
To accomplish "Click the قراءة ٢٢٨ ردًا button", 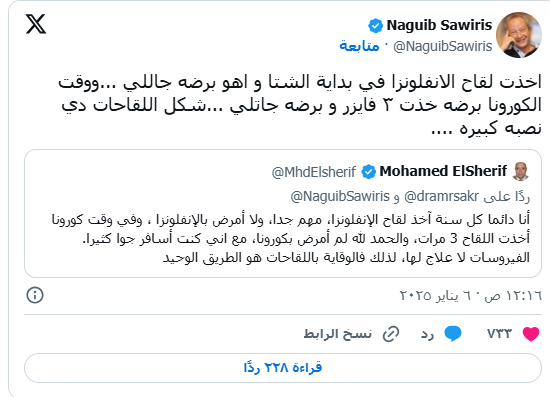I will (283, 368).
